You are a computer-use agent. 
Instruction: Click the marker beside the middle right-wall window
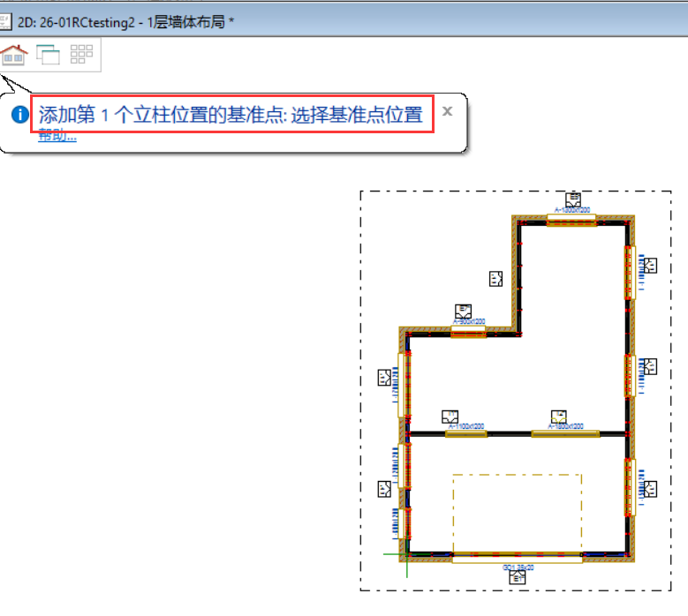click(650, 367)
